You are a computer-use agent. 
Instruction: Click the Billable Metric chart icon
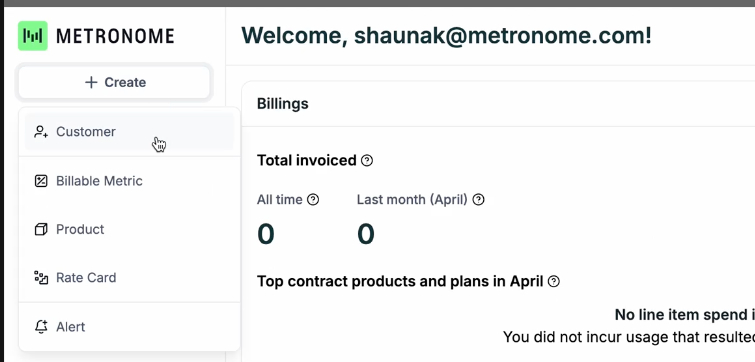click(41, 181)
